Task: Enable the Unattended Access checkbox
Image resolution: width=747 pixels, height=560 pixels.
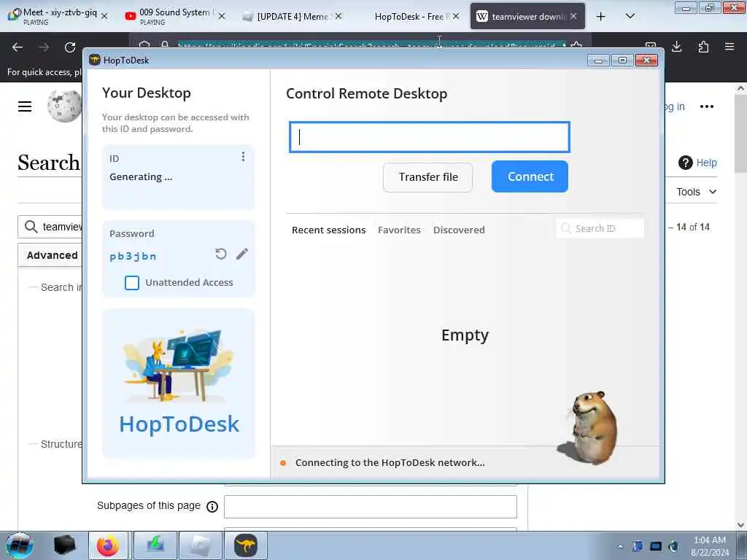Action: [132, 282]
